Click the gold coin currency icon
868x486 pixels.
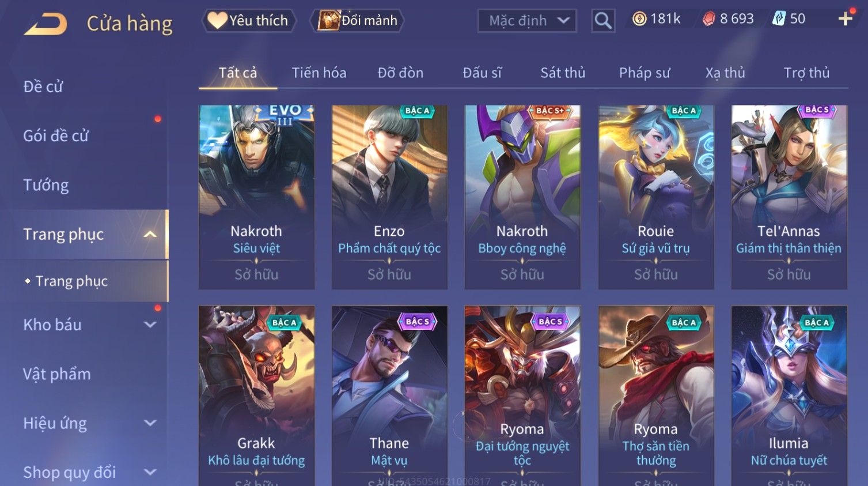pyautogui.click(x=639, y=19)
